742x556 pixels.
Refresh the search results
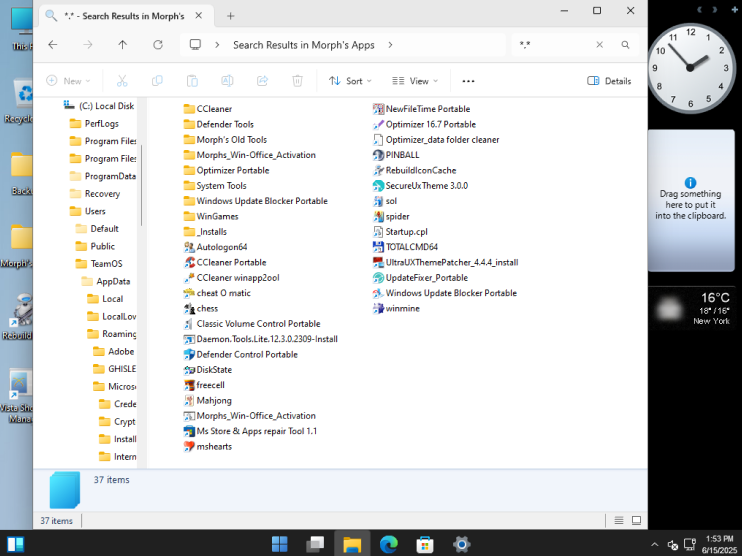158,45
